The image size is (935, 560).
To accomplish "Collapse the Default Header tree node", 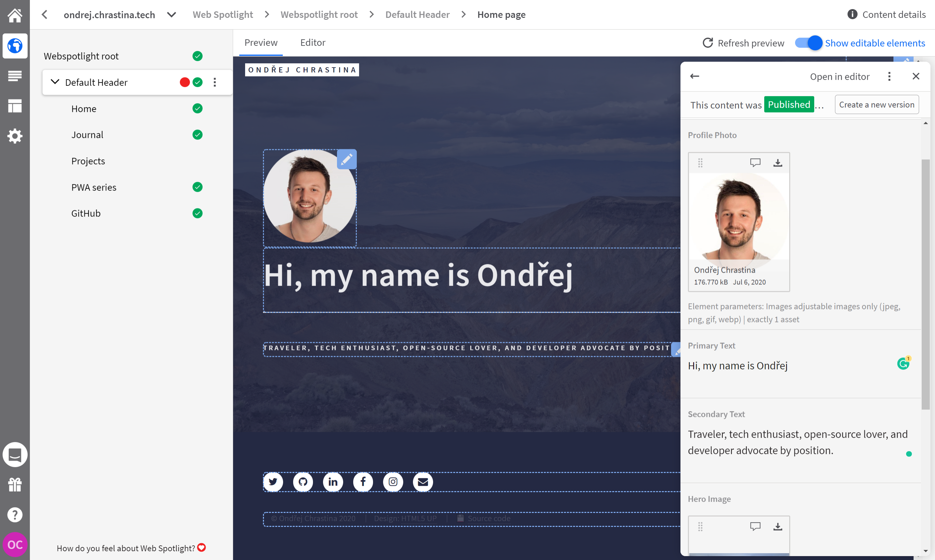I will [55, 82].
